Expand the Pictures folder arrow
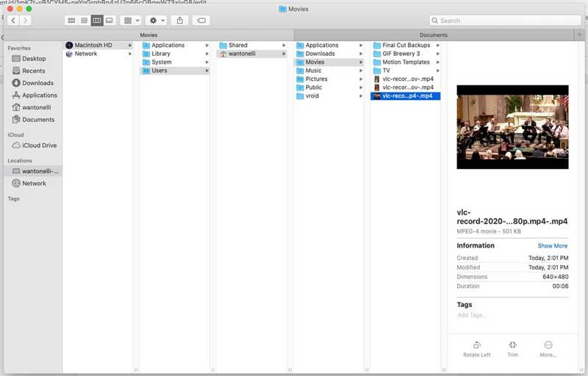This screenshot has width=588, height=376. coord(361,79)
